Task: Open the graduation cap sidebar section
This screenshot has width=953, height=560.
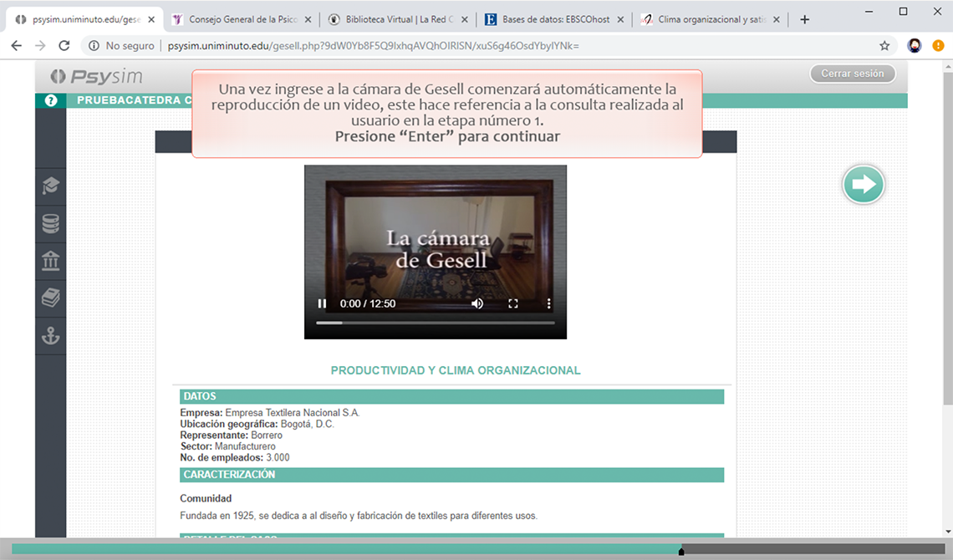Action: 50,186
